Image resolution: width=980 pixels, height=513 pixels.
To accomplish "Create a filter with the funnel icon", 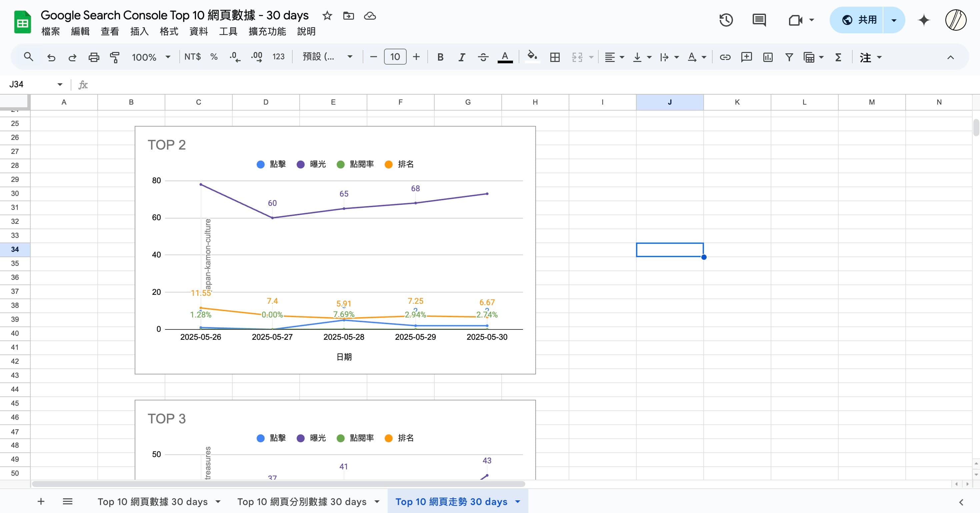I will (789, 57).
